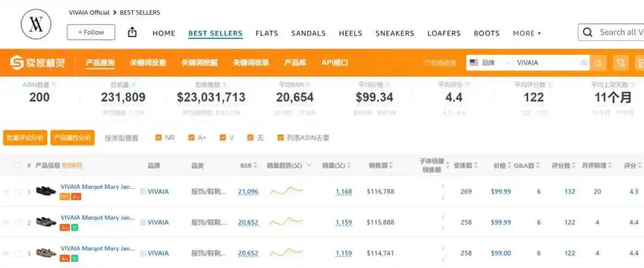Click the red A+ badge in row 3
This screenshot has width=644, height=268.
[x=64, y=258]
